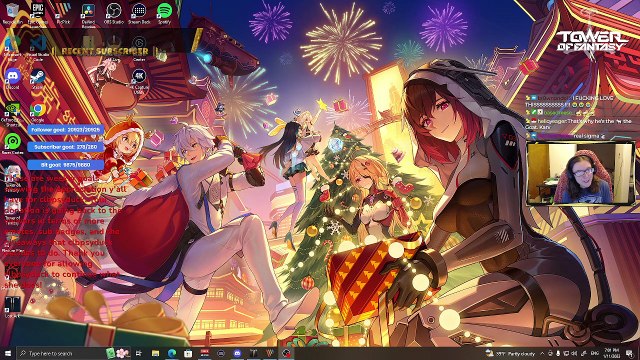Launch the Discord desktop shortcut
640x360 pixels.
pyautogui.click(x=13, y=79)
